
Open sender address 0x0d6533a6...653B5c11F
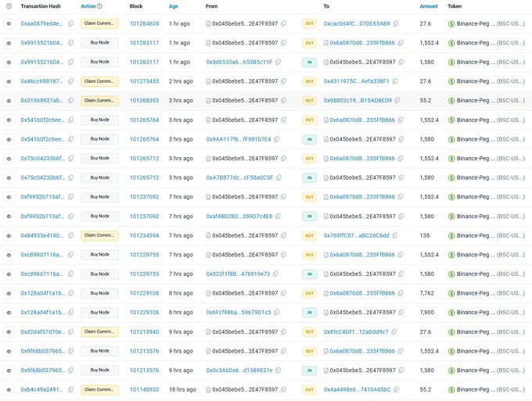[239, 63]
